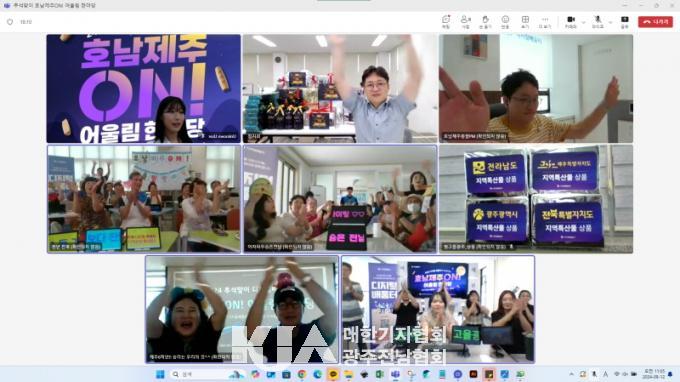This screenshot has width=680, height=382.
Task: Open the Windows Start menu
Action: tap(160, 374)
